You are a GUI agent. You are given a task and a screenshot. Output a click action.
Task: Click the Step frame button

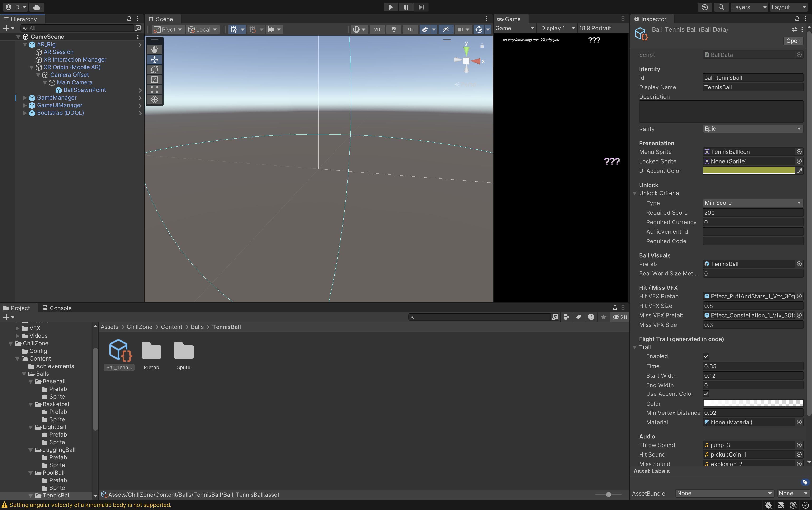tap(421, 7)
